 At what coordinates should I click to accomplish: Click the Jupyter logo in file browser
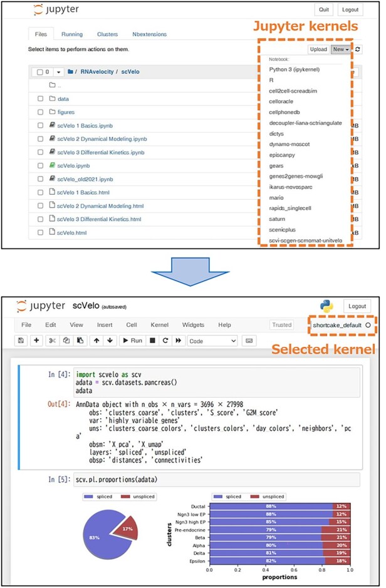[x=56, y=10]
